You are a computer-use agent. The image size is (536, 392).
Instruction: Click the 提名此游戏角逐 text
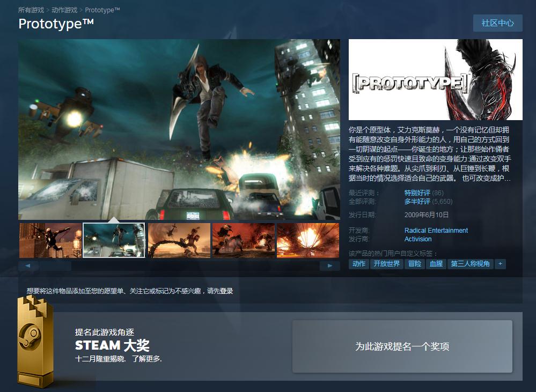tap(105, 332)
